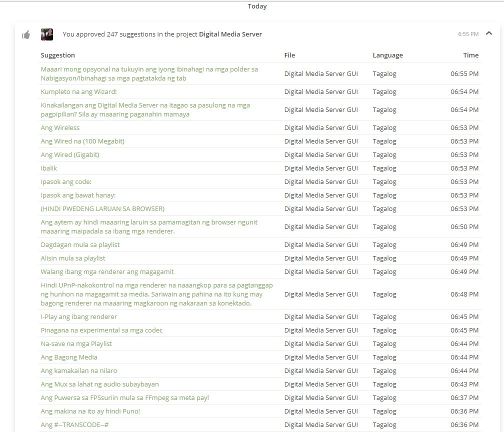
Task: Click '(HINDI PWEDENG LARUAN SA BROWSER)' suggestion
Action: coord(102,209)
